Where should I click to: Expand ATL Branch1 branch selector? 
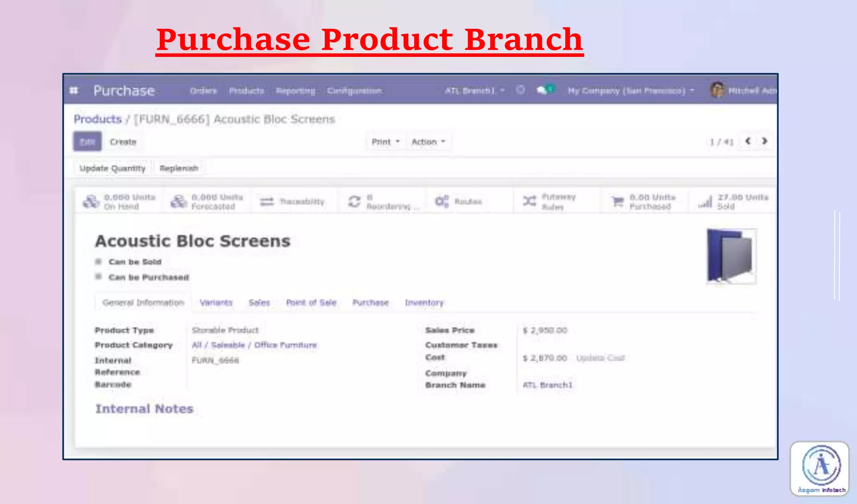(475, 90)
